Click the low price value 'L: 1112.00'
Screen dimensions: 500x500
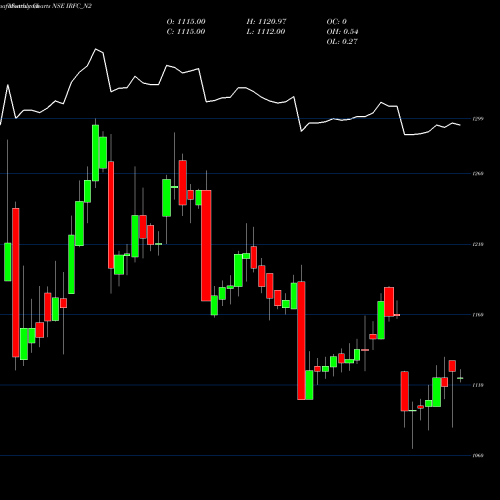(x=266, y=32)
